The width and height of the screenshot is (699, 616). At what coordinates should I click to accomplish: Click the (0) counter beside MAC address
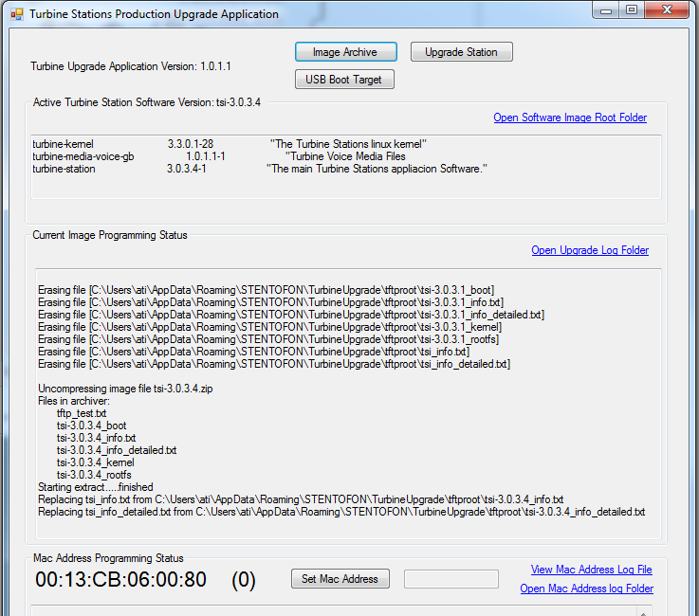click(x=244, y=580)
